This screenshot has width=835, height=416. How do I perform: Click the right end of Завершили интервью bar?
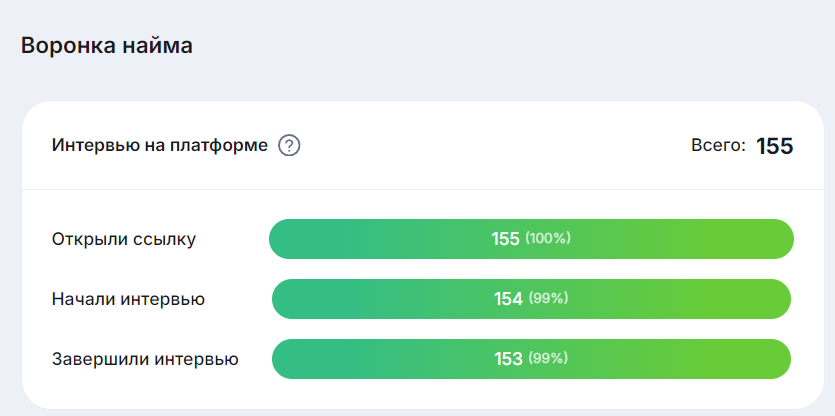(x=780, y=359)
